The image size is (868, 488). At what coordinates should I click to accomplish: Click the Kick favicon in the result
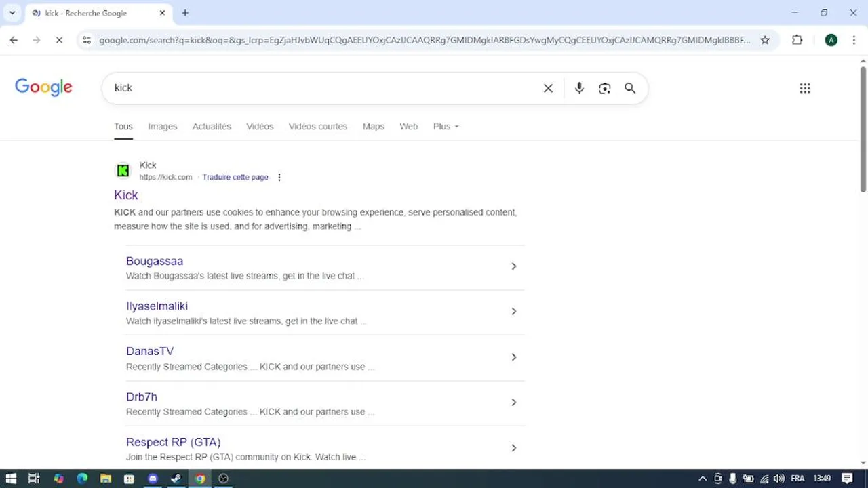(123, 171)
